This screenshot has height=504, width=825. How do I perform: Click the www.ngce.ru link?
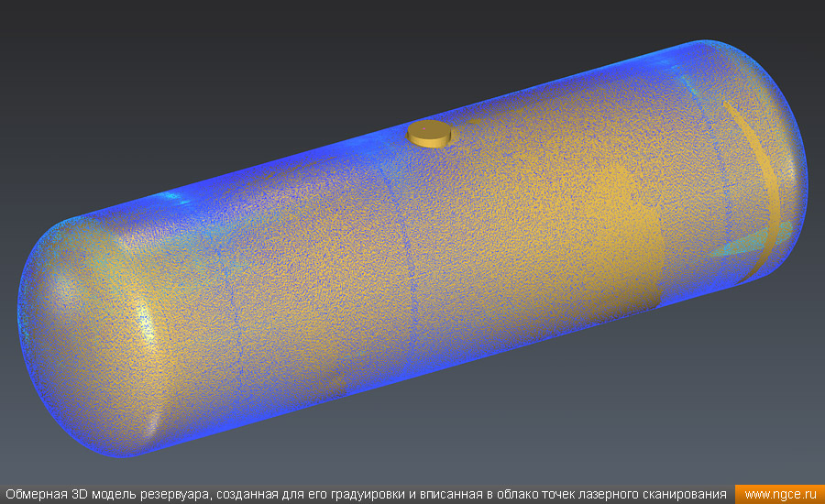(x=780, y=495)
